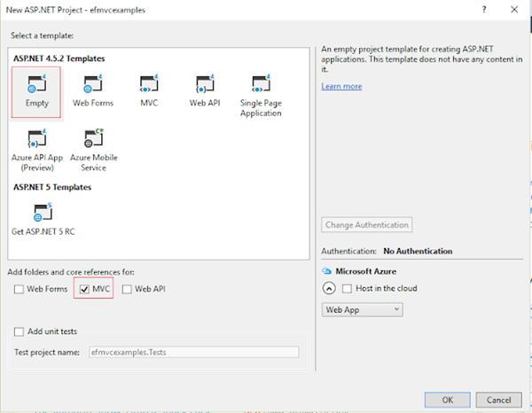Enable the Web Forms references checkbox

20,289
